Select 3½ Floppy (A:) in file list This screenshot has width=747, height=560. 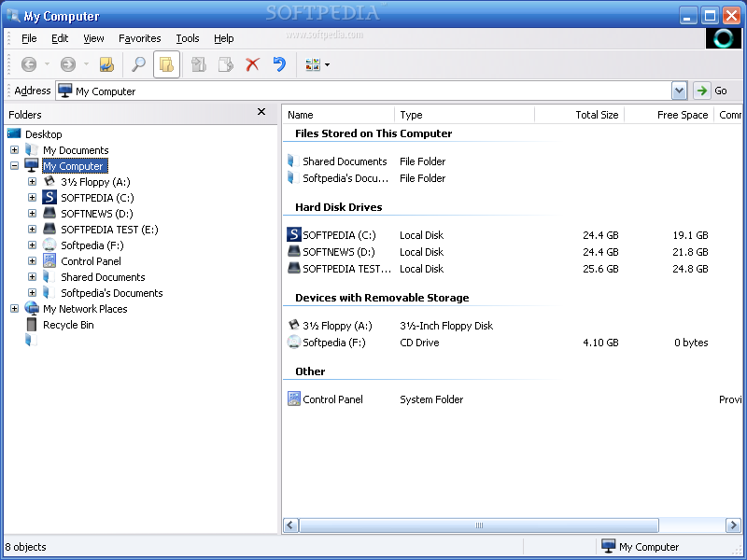click(x=337, y=326)
